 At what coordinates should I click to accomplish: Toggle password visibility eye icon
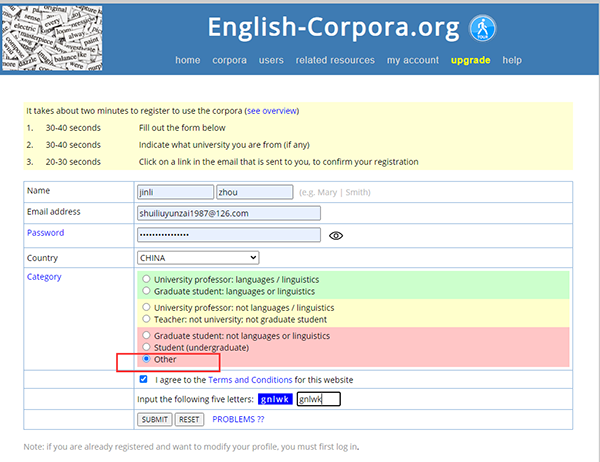point(336,236)
